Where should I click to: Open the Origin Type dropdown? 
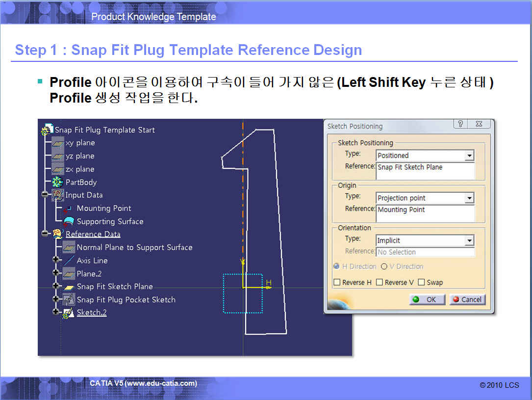point(469,198)
